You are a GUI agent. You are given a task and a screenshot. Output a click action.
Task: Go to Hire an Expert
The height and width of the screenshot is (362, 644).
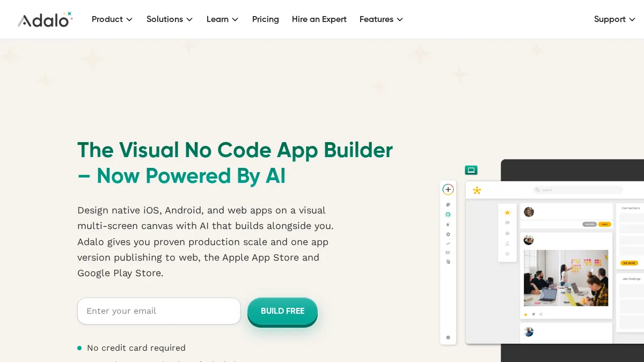(319, 19)
